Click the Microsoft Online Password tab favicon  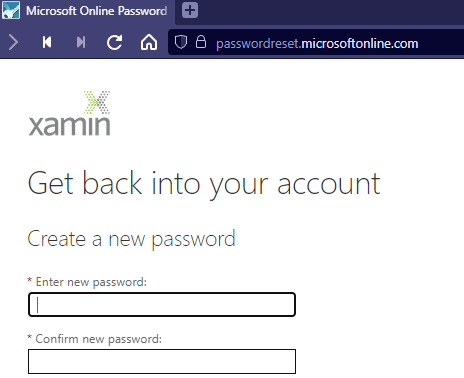(x=11, y=10)
